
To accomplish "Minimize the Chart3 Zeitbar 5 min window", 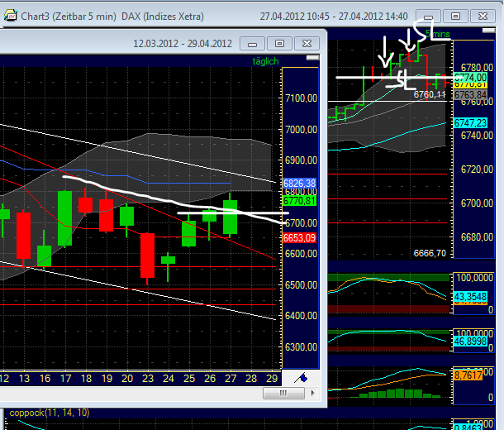I will point(428,16).
